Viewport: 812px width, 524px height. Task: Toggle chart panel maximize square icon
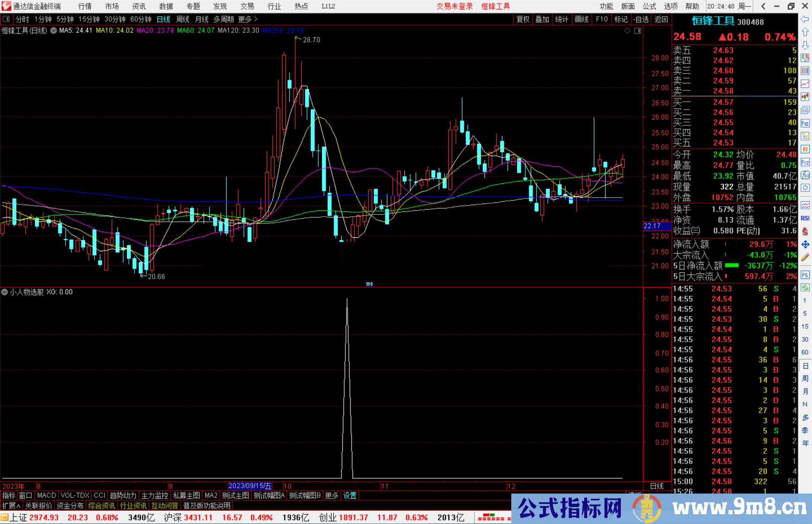[638, 31]
